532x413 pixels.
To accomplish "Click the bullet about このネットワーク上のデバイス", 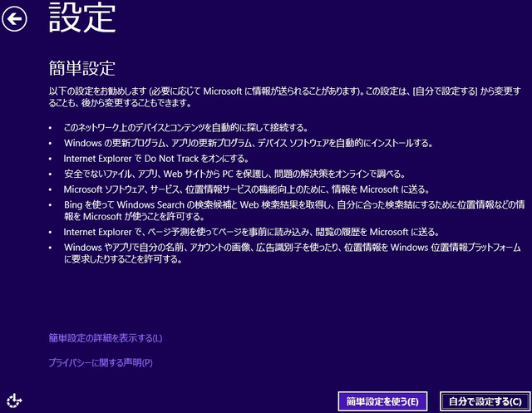I will coord(186,128).
